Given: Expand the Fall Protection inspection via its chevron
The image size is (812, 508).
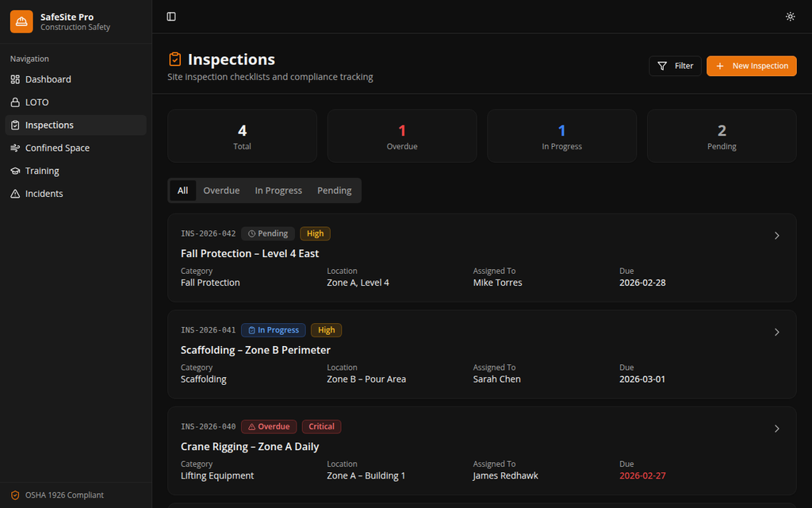Looking at the screenshot, I should coord(777,236).
